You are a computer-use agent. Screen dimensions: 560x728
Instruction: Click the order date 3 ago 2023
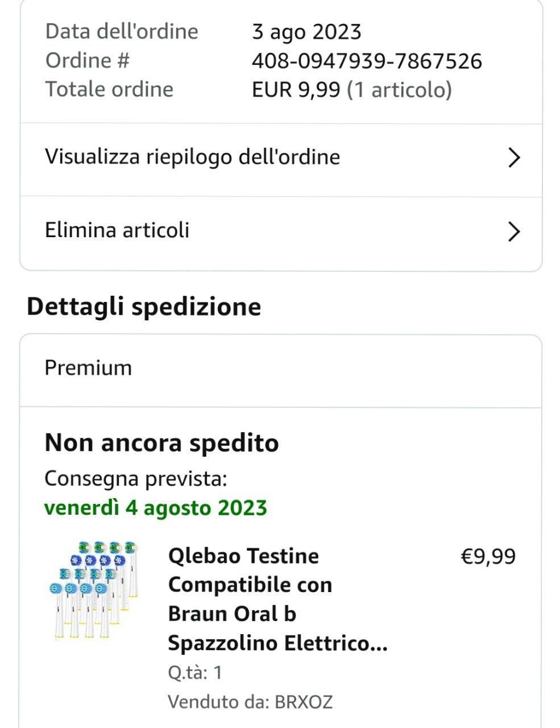(306, 32)
